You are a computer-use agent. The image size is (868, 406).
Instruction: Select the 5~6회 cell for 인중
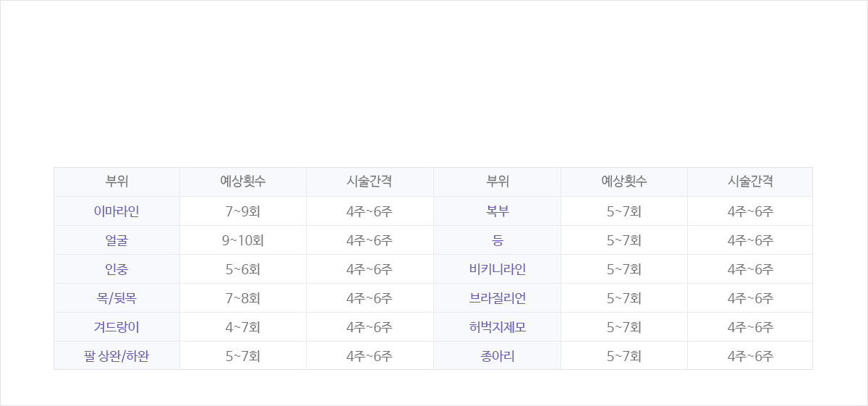click(243, 269)
